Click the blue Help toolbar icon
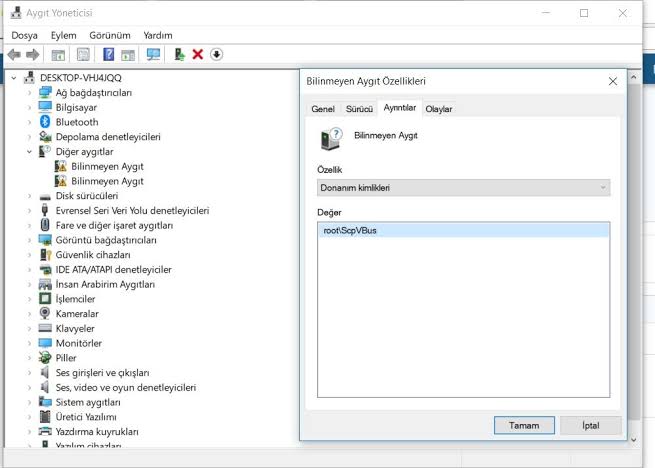 108,54
